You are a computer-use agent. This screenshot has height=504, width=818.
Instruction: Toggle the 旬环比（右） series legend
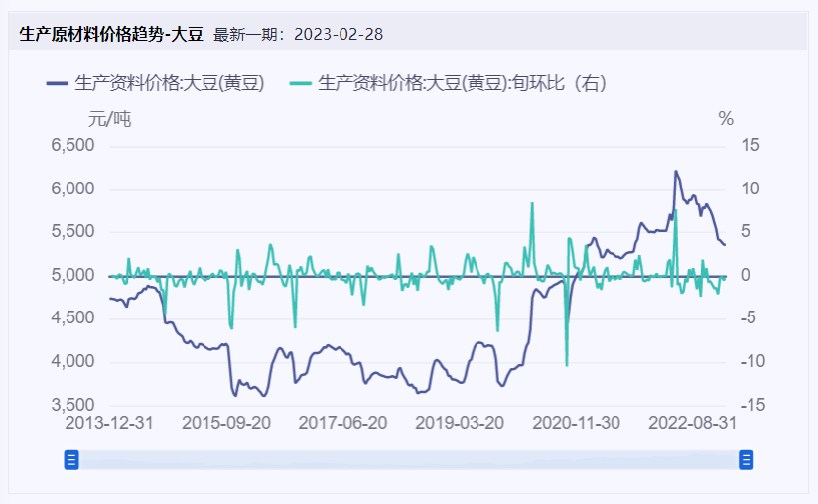tap(462, 84)
